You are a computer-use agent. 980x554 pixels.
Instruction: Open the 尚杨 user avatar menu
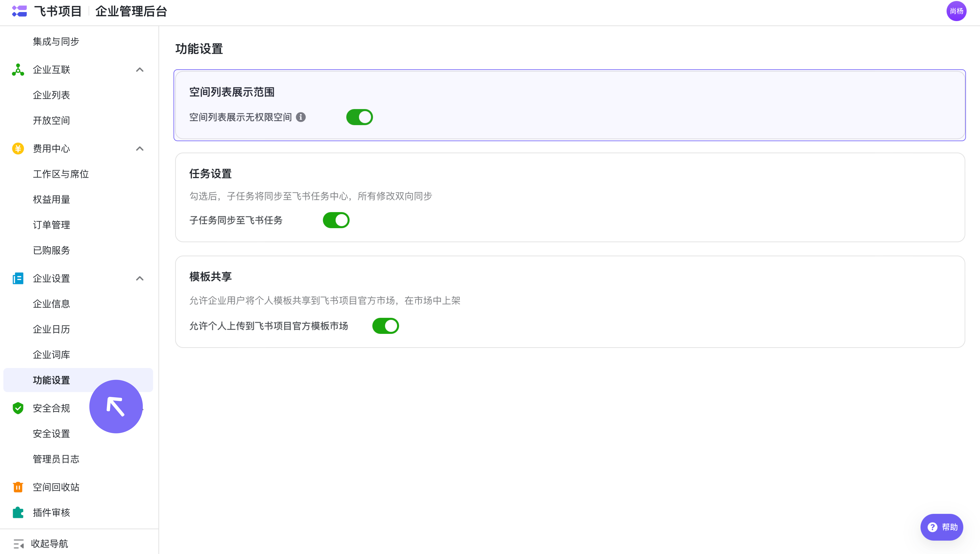click(956, 11)
